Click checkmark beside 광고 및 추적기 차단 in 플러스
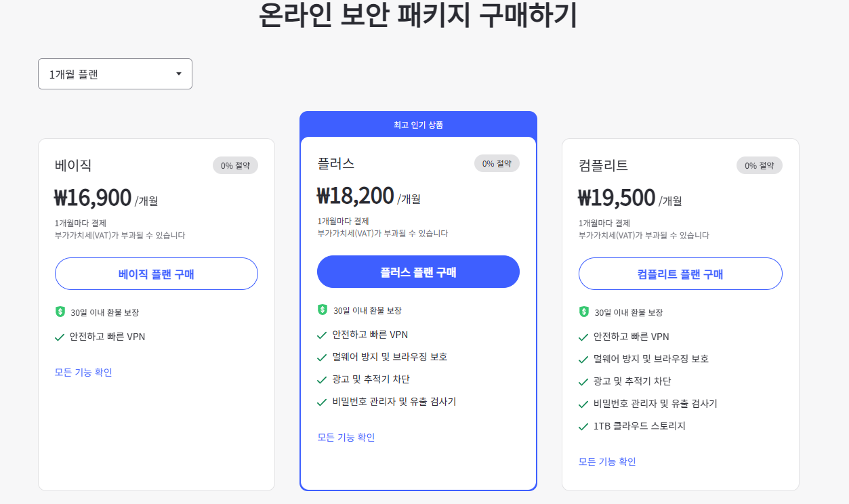This screenshot has width=849, height=504. [322, 379]
